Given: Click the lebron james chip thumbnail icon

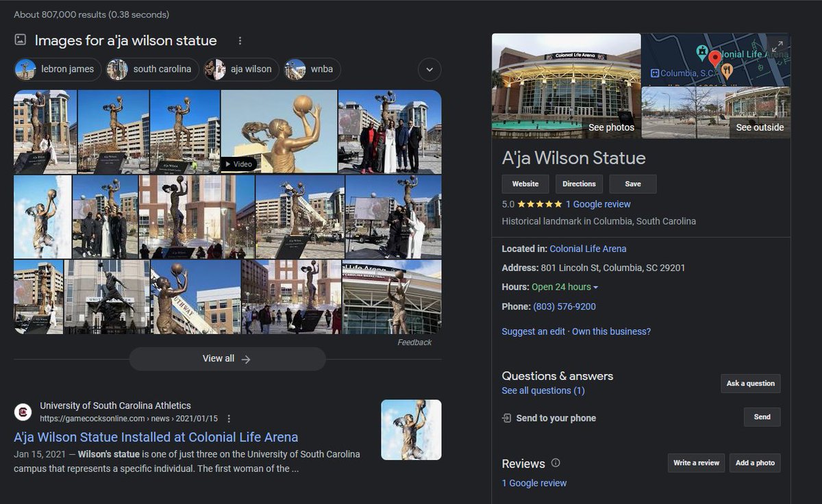Looking at the screenshot, I should pyautogui.click(x=25, y=69).
